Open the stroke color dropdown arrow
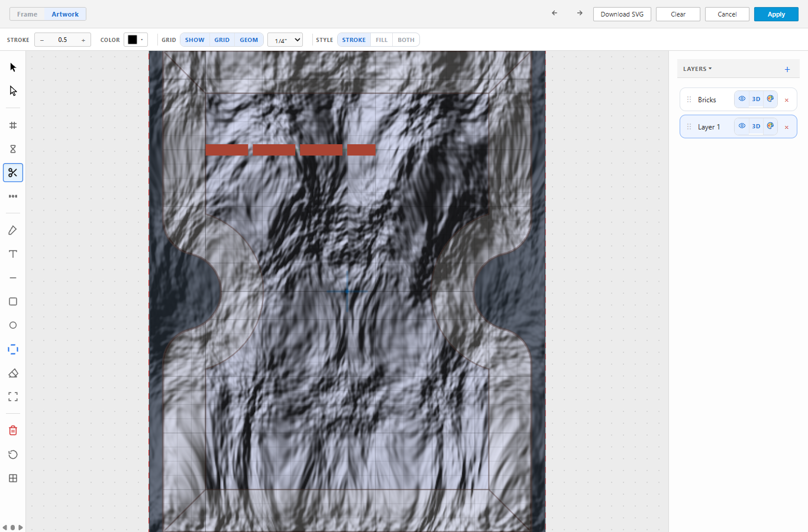This screenshot has width=808, height=532. click(x=142, y=40)
